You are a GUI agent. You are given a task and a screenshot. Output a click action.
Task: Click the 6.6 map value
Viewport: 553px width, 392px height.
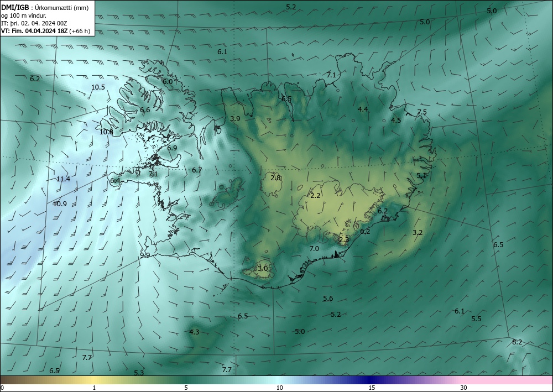(x=145, y=110)
